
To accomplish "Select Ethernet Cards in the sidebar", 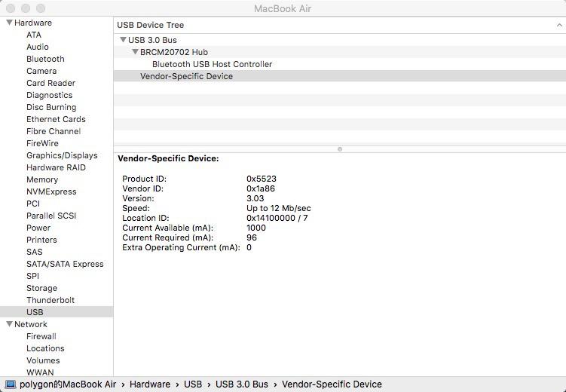I will (x=56, y=119).
